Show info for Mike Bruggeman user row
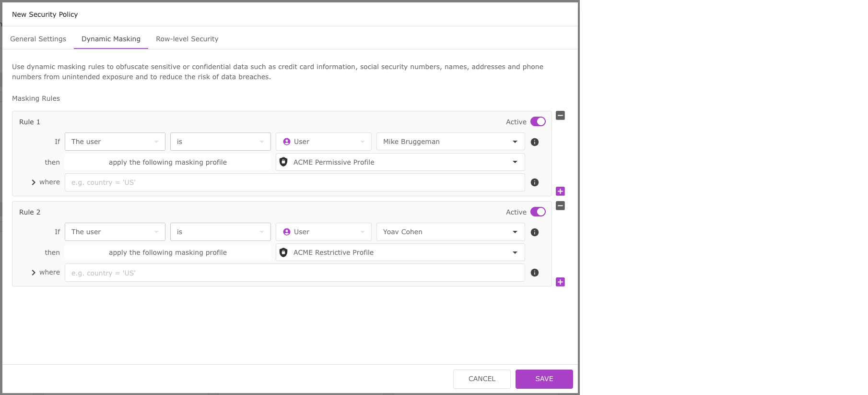This screenshot has height=395, width=868. coord(535,142)
